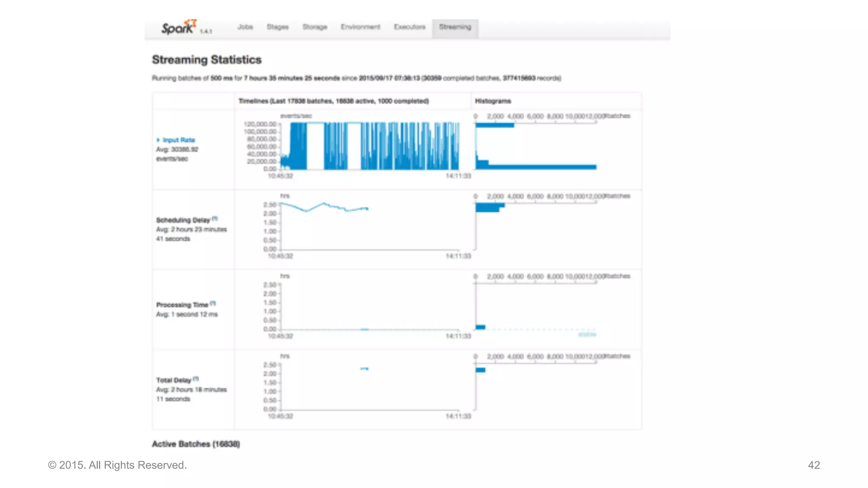Click the Input Rate histogram top bar
Image resolution: width=868 pixels, height=488 pixels.
coord(494,125)
